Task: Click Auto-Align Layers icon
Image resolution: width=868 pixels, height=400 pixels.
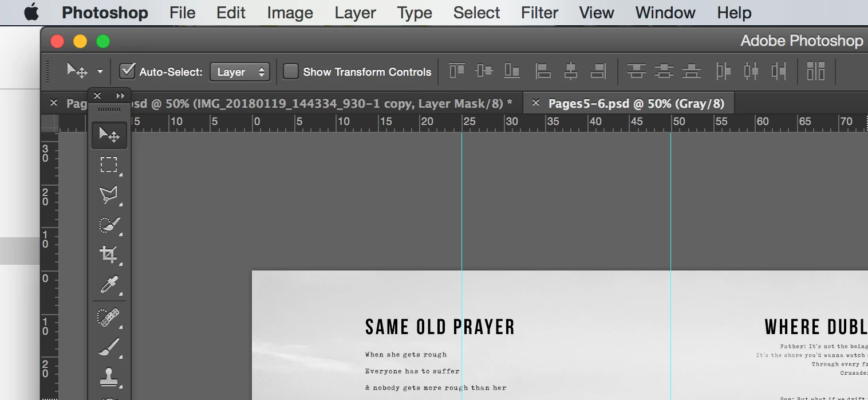Action: coord(816,71)
